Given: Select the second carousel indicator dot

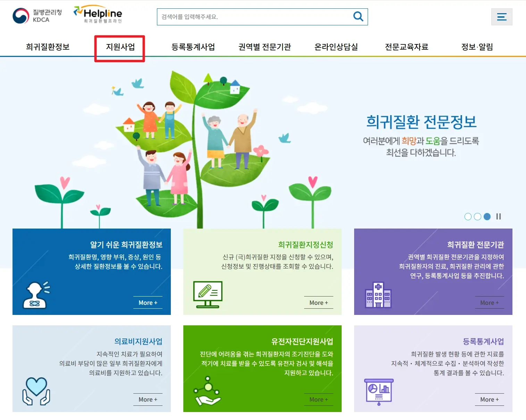Looking at the screenshot, I should [x=477, y=216].
